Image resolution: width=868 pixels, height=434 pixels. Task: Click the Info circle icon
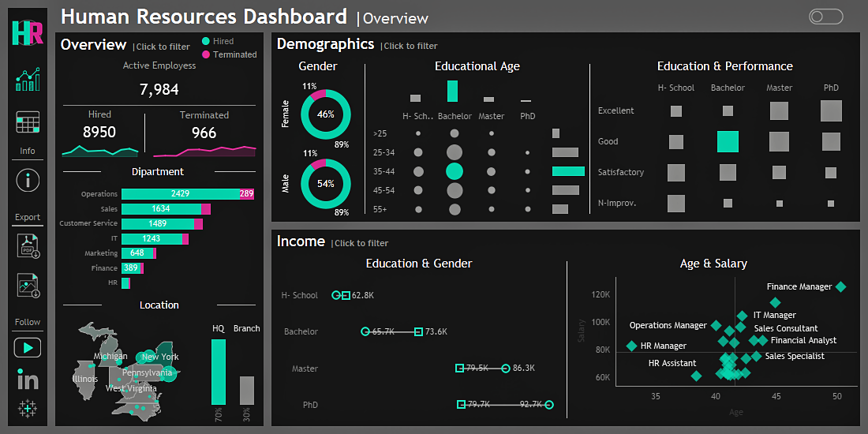28,180
